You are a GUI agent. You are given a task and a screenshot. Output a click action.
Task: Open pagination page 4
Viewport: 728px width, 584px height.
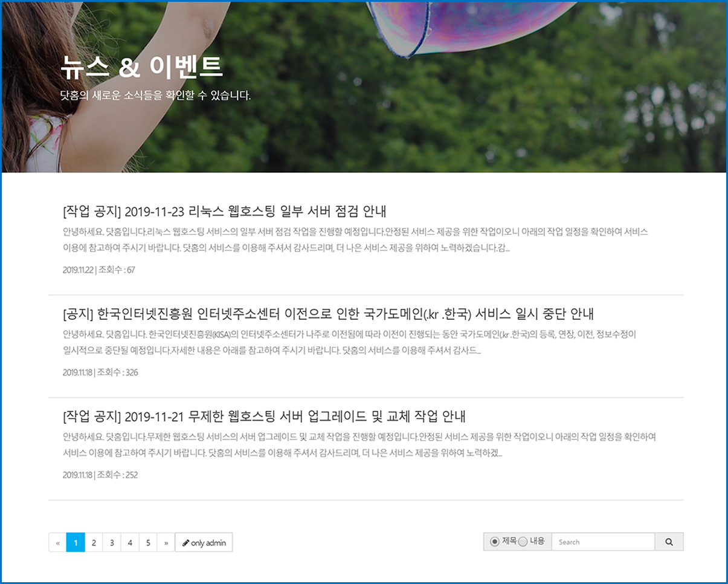click(x=130, y=542)
